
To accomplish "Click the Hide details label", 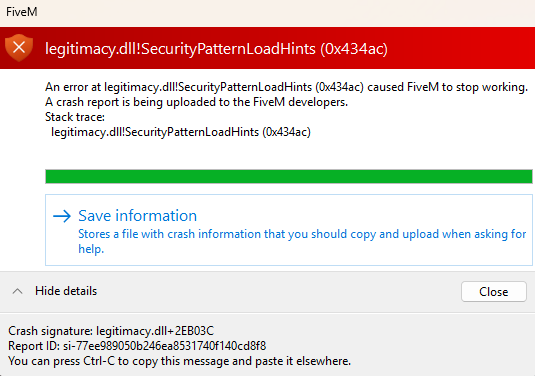I will tap(66, 291).
